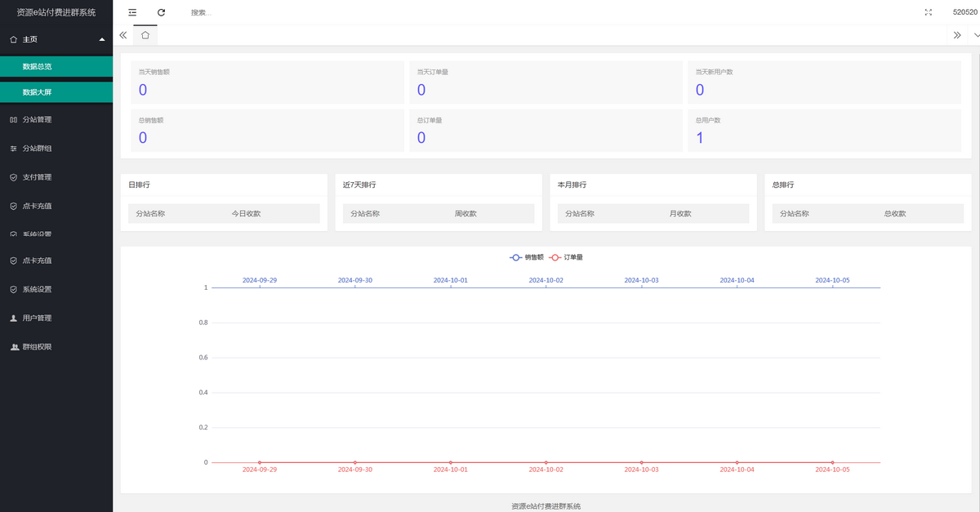Select 数据大屏 in the sidebar
The image size is (980, 512).
click(37, 92)
